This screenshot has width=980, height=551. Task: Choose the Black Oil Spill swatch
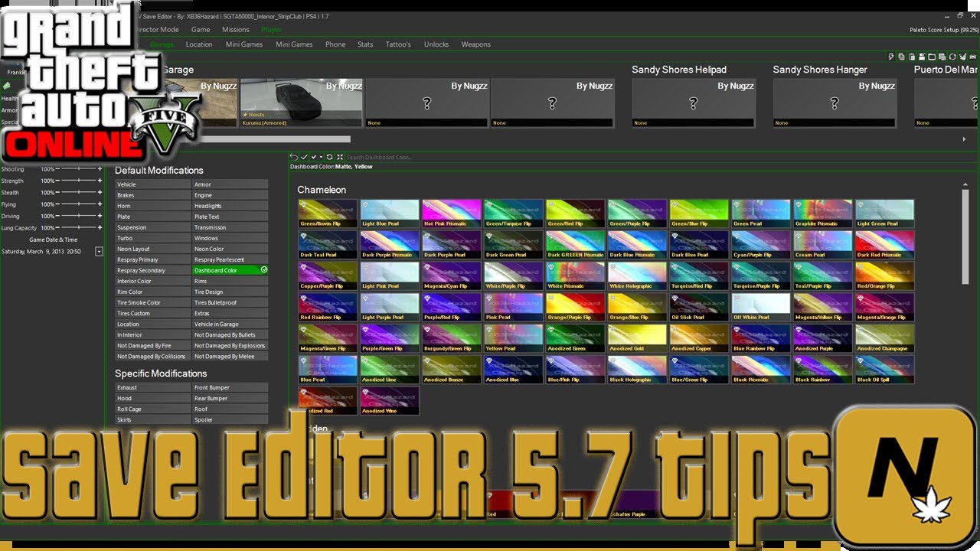tap(884, 370)
